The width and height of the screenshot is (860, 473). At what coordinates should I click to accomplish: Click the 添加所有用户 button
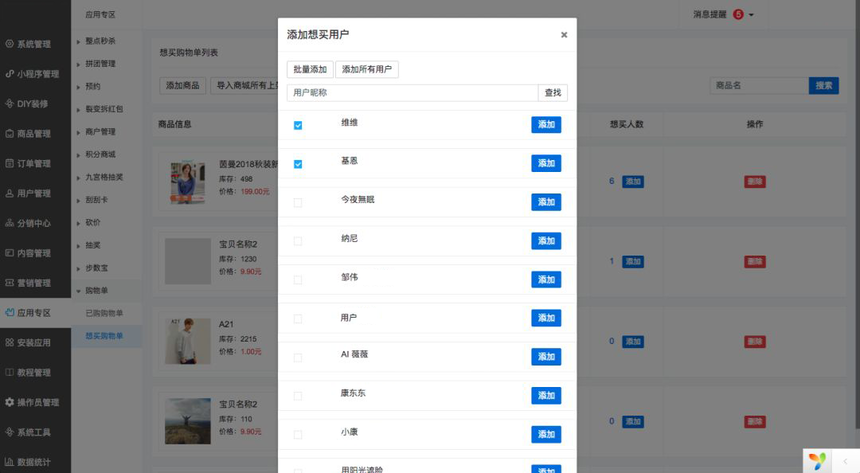tap(366, 70)
